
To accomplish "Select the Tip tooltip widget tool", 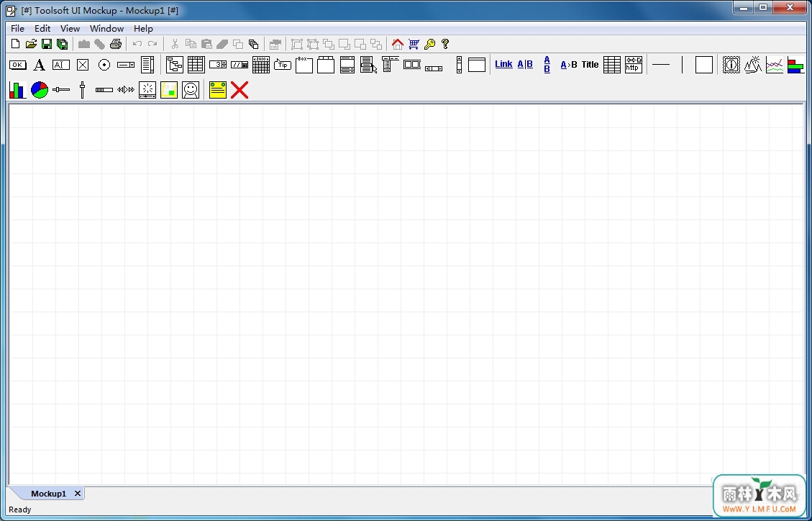I will point(282,65).
